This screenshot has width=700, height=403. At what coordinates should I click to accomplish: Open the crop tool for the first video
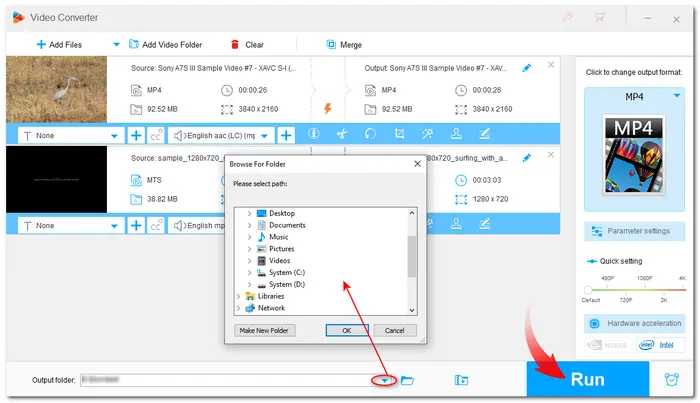click(399, 133)
